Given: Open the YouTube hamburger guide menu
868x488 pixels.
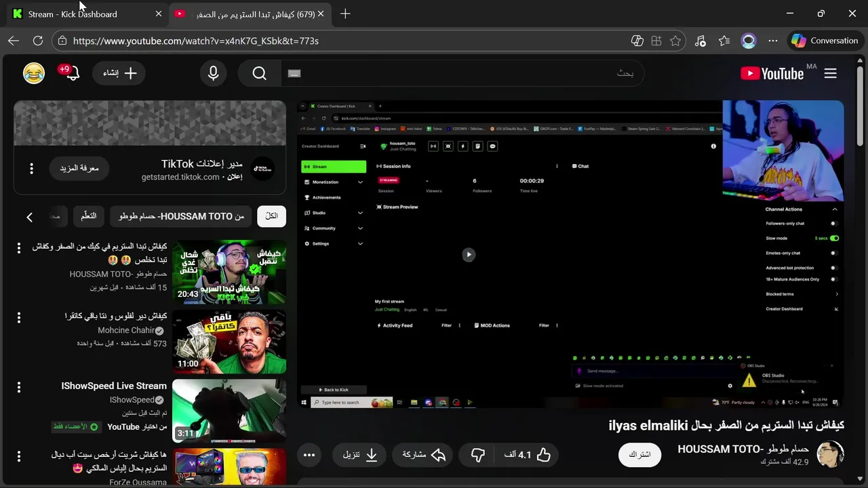Looking at the screenshot, I should (831, 73).
